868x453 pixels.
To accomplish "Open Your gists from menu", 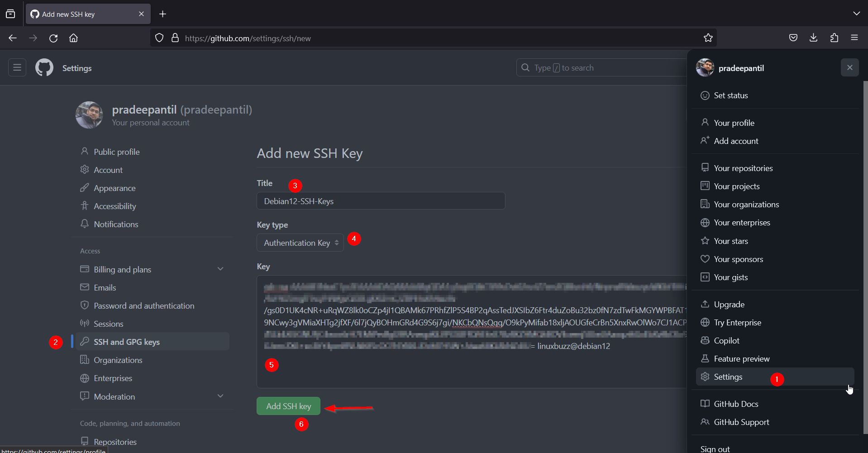I will coord(775,277).
